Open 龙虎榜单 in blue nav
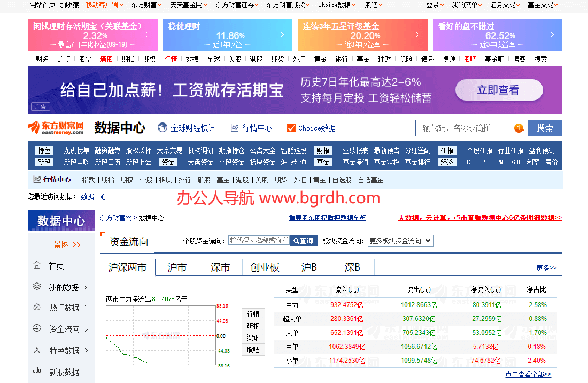The height and width of the screenshot is (383, 588). [76, 150]
